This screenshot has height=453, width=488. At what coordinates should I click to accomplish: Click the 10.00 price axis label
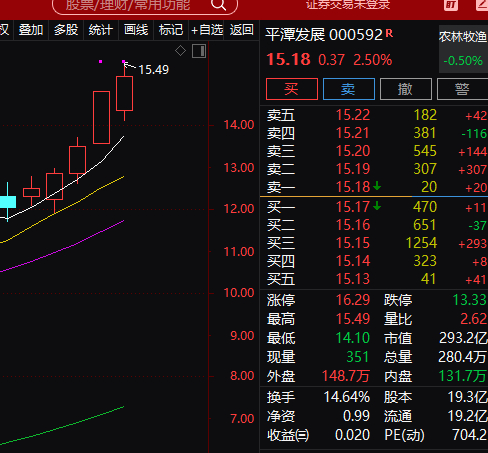coord(239,293)
